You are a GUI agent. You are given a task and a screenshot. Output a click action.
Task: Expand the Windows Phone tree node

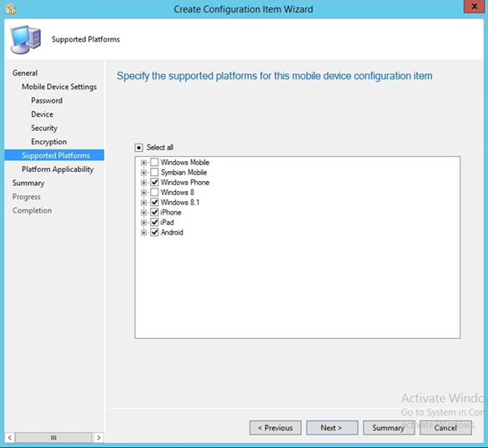point(143,183)
